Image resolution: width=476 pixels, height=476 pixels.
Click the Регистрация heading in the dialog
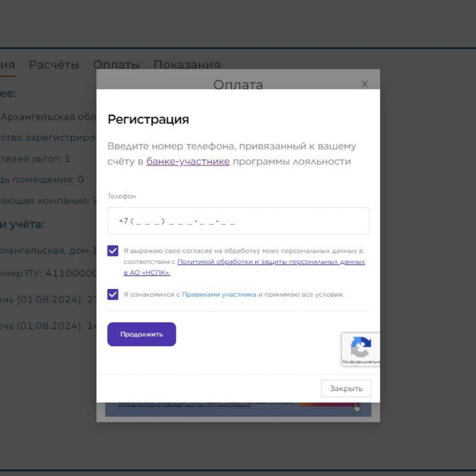pyautogui.click(x=148, y=119)
